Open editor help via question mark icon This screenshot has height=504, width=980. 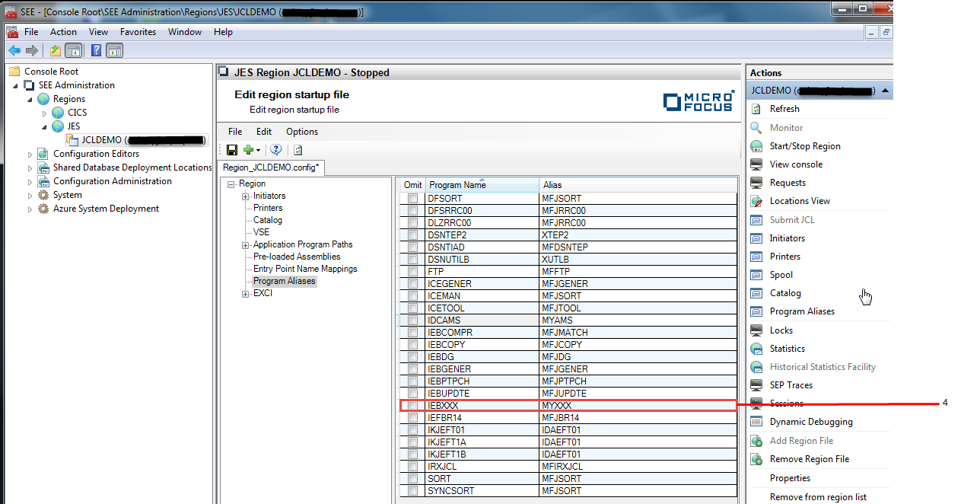coord(276,150)
